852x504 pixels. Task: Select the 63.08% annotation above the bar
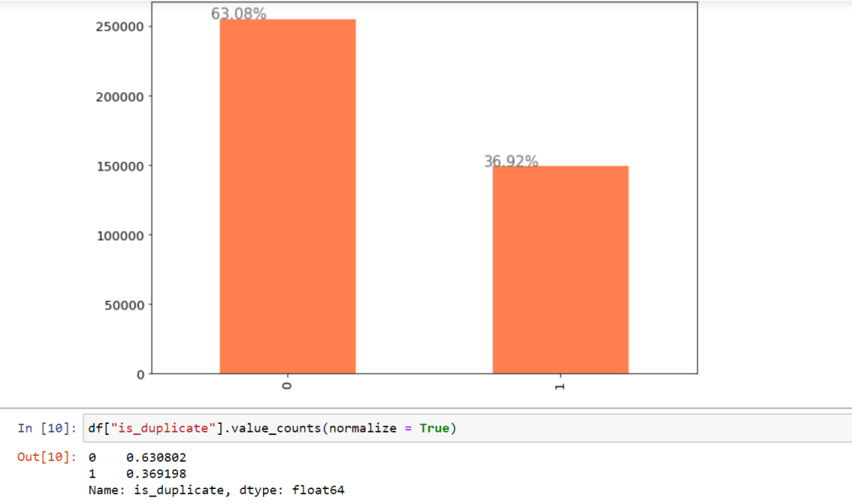point(239,14)
